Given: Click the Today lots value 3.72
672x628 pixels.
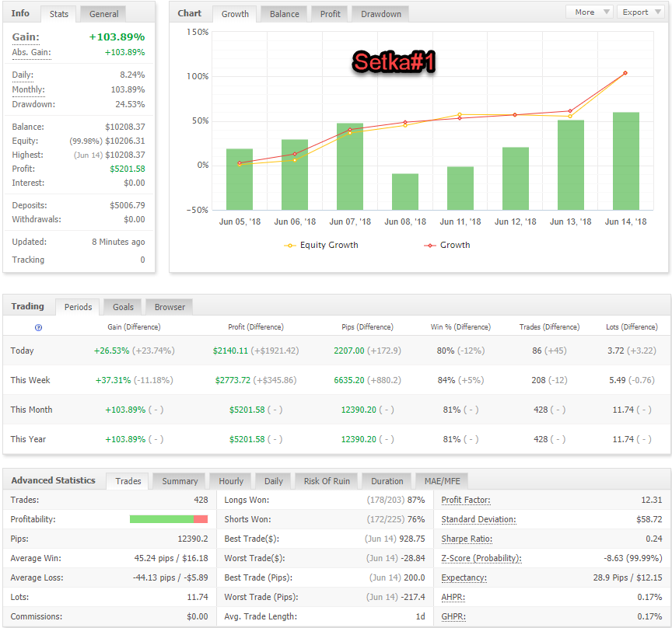Looking at the screenshot, I should point(615,351).
